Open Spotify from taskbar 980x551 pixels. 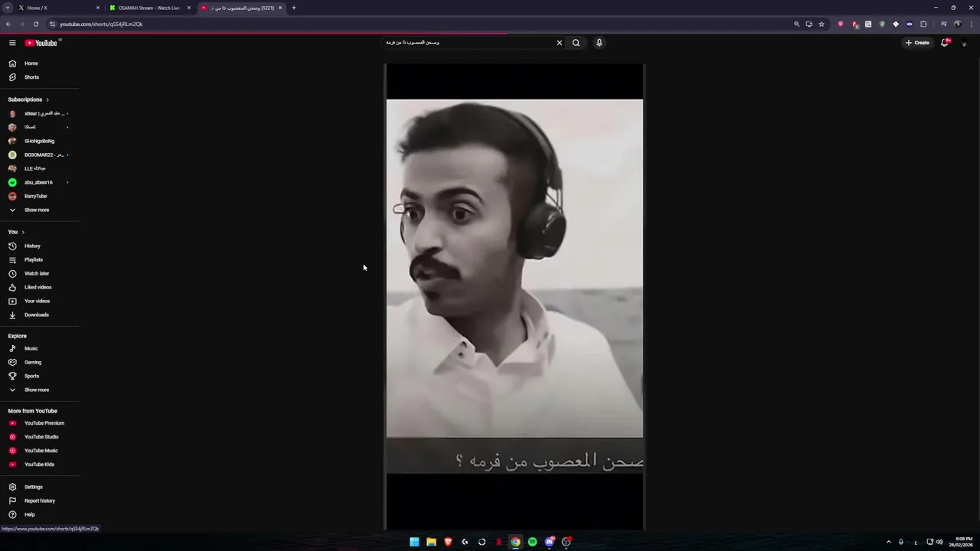532,542
